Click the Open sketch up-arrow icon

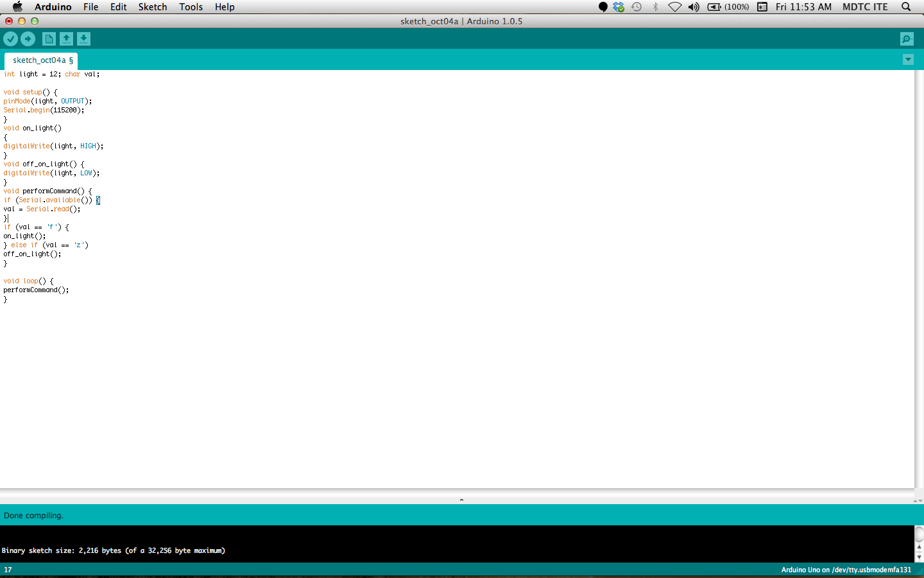(66, 39)
